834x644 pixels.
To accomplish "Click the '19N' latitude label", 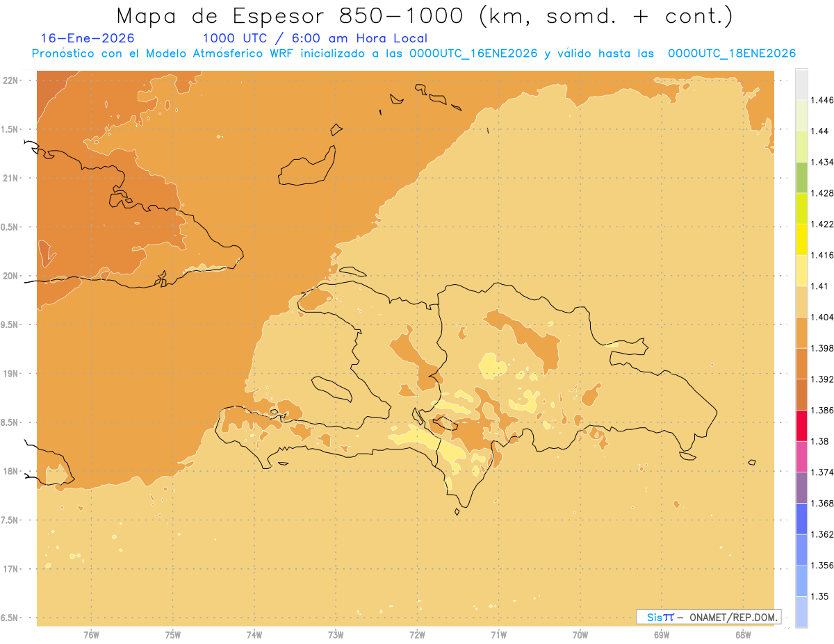I will [x=10, y=374].
